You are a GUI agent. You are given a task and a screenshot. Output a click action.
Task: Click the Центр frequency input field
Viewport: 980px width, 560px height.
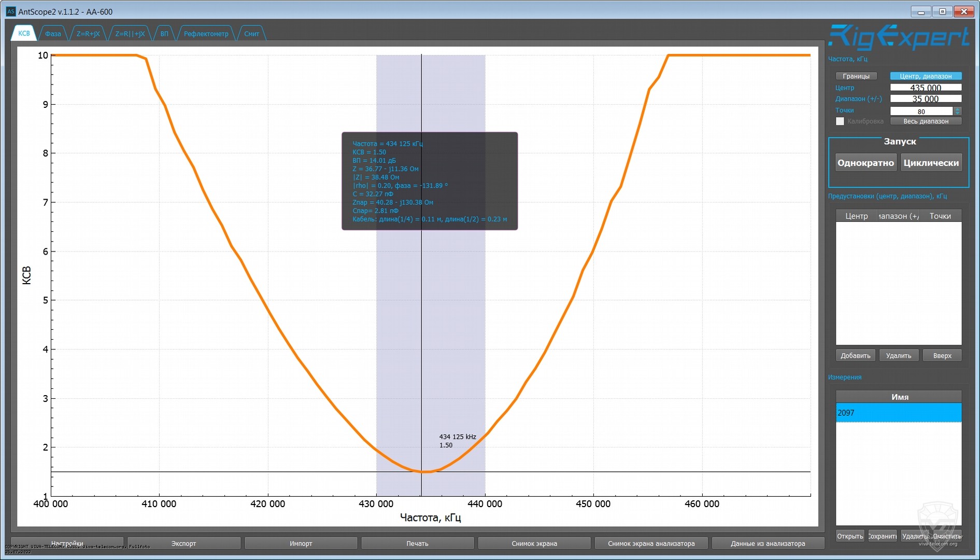click(926, 88)
